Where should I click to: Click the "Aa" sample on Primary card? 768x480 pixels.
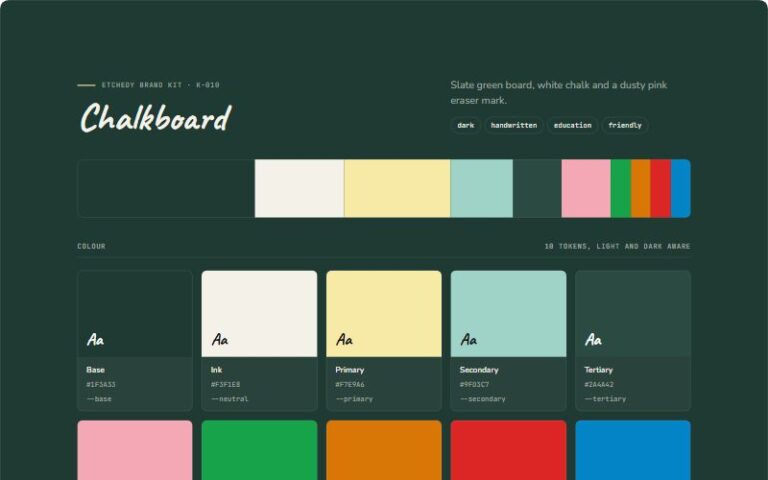(344, 339)
